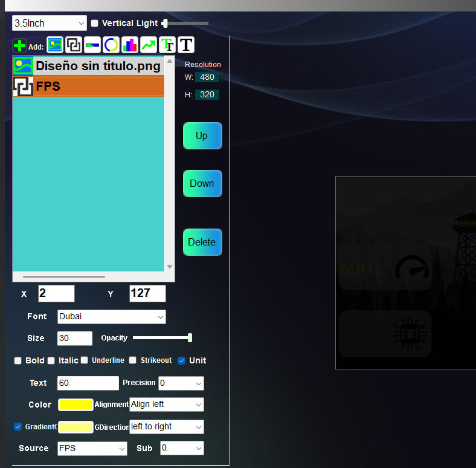
Task: Add a progress bar element
Action: (92, 45)
